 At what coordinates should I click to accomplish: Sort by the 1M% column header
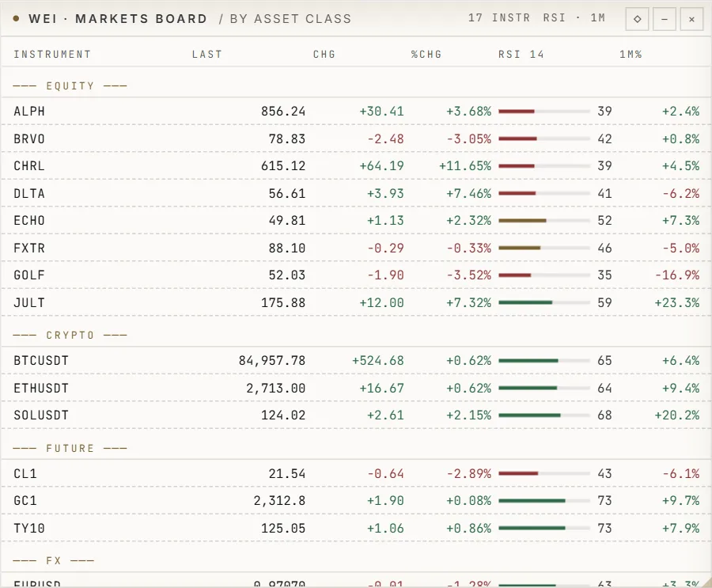[x=631, y=55]
